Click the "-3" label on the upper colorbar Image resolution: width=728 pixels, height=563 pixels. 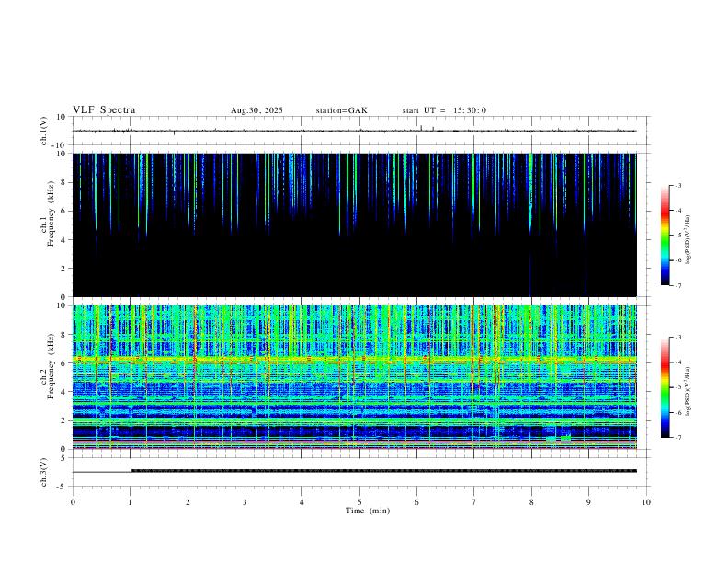tap(677, 185)
